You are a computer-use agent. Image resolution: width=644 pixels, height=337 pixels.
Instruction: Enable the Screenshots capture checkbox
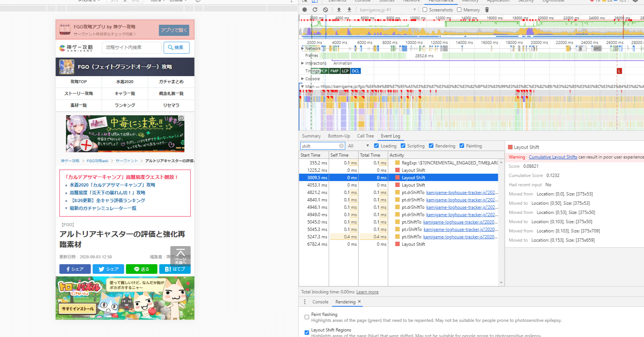pos(424,10)
